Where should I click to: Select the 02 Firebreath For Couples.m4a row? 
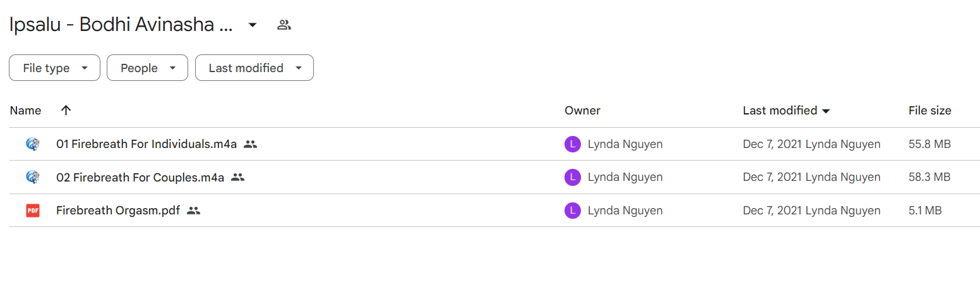(x=494, y=177)
